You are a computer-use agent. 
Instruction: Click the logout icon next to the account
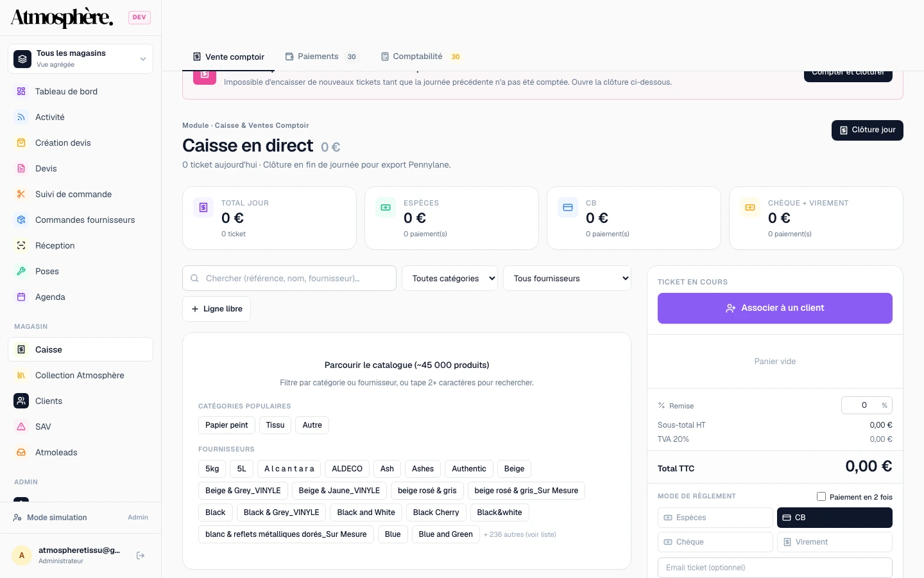[141, 556]
